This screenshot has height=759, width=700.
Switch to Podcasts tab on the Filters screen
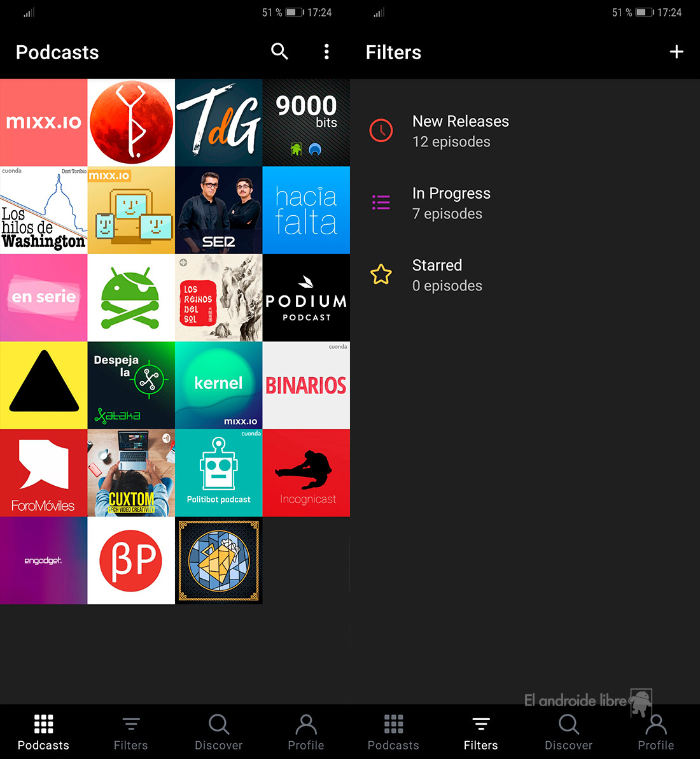[x=393, y=732]
